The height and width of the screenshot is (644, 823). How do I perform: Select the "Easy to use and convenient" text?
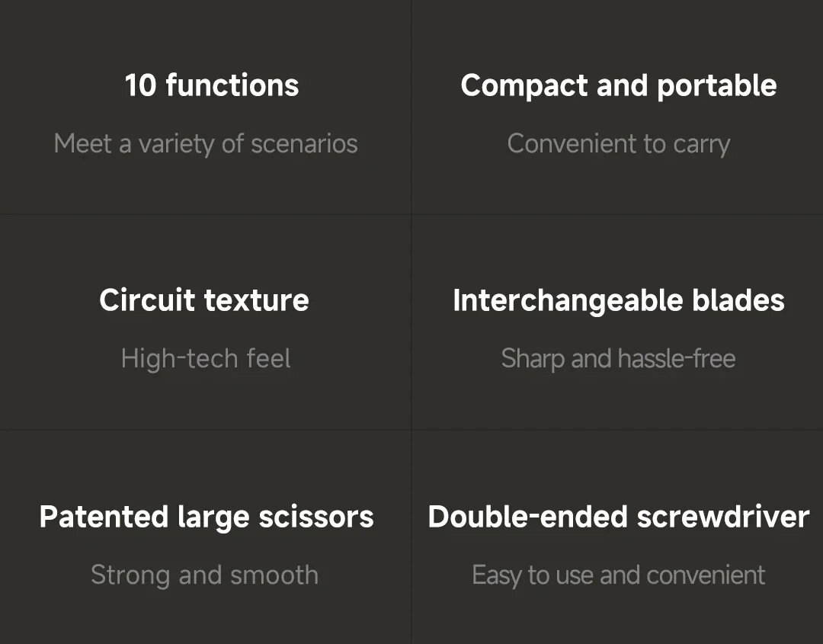[x=618, y=575]
